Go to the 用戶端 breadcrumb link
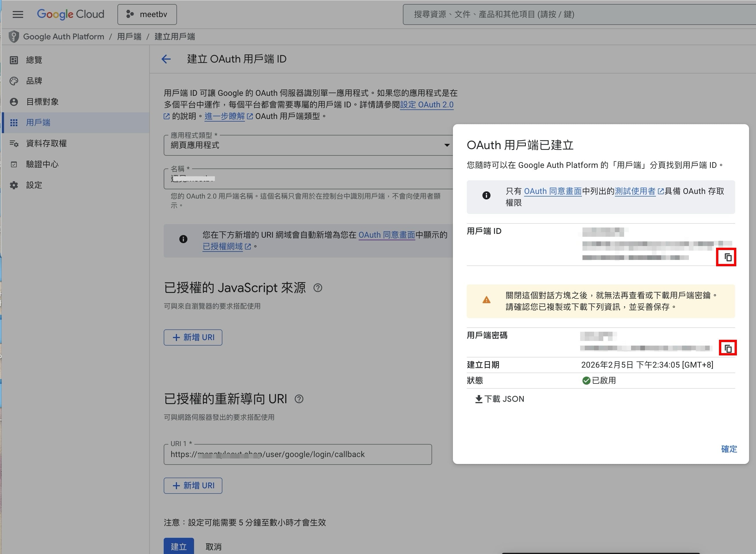This screenshot has width=756, height=554. pos(129,36)
